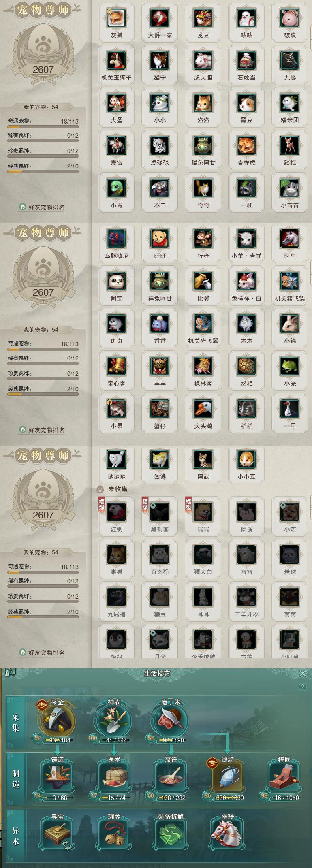Image resolution: width=312 pixels, height=868 pixels.
Task: Open 好友宠物排名 link in top panel
Action: pyautogui.click(x=46, y=207)
